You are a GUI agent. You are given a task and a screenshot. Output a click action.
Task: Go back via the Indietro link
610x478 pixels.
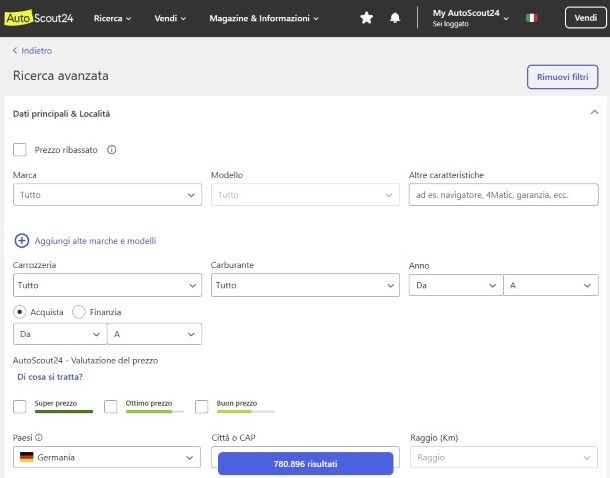37,51
